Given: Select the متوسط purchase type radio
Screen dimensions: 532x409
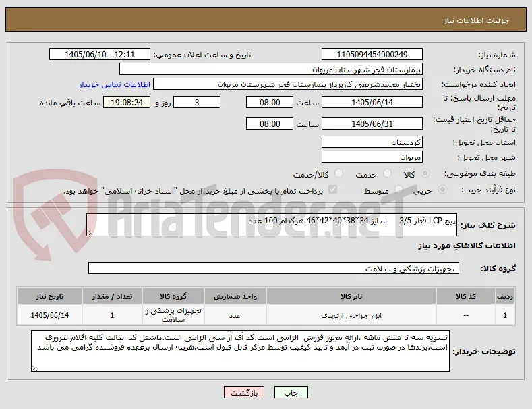Looking at the screenshot, I should pos(398,190).
